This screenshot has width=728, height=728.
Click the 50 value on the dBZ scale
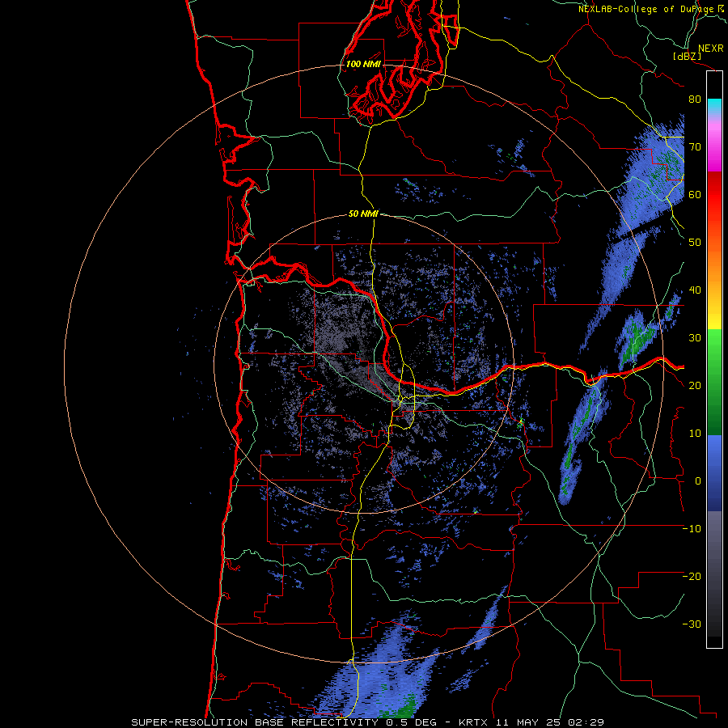tap(695, 243)
